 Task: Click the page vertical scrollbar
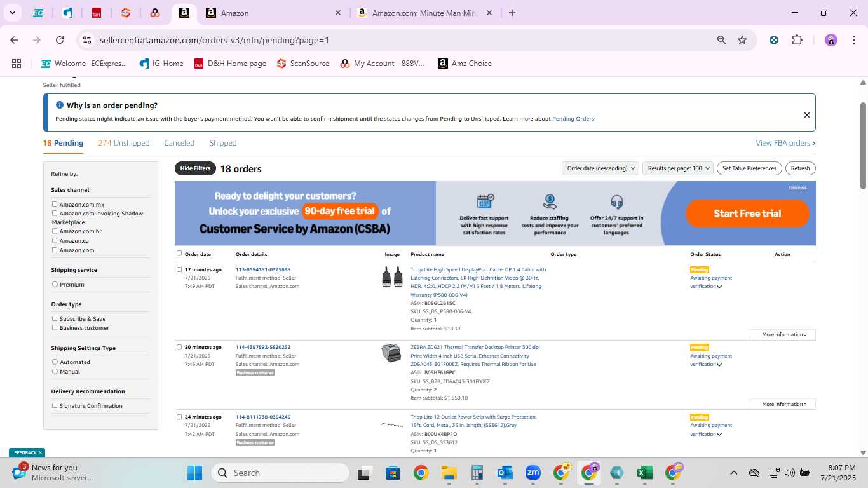pyautogui.click(x=863, y=146)
